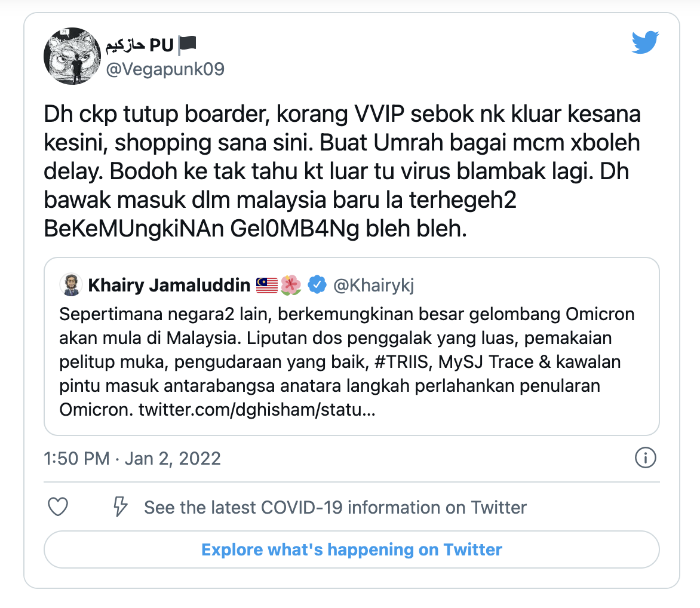700x608 pixels.
Task: Click the Twitter bird logo
Action: pos(645,42)
